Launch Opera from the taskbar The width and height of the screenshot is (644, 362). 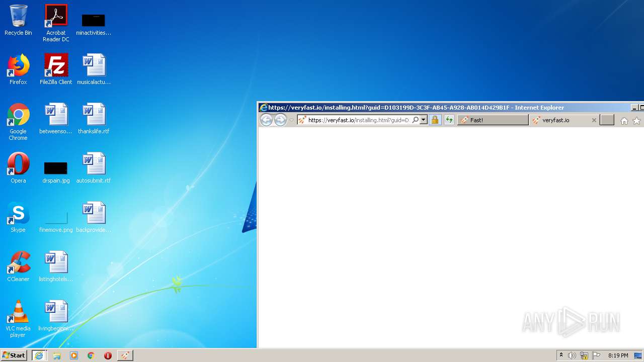point(108,355)
